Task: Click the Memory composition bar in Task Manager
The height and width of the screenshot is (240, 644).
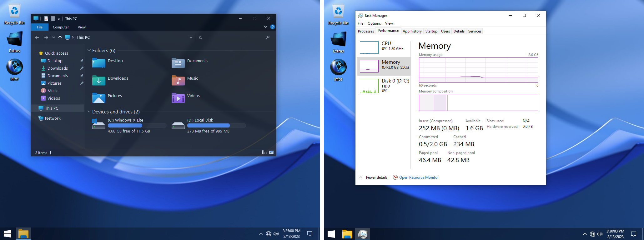Action: [x=478, y=103]
